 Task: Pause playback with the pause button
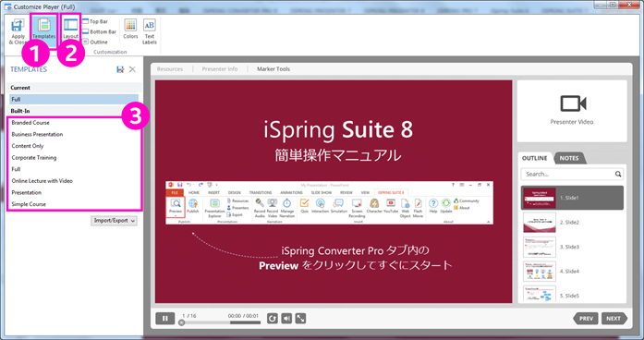click(x=165, y=318)
